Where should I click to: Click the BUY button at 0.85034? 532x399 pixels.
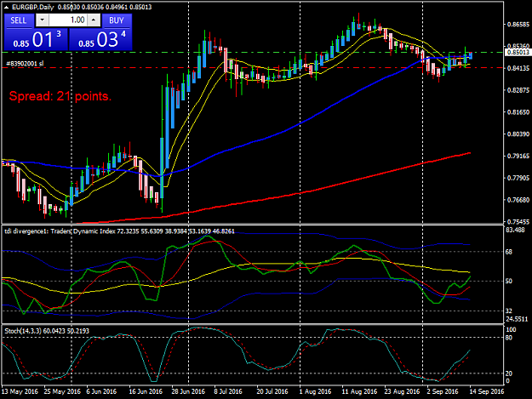(117, 20)
